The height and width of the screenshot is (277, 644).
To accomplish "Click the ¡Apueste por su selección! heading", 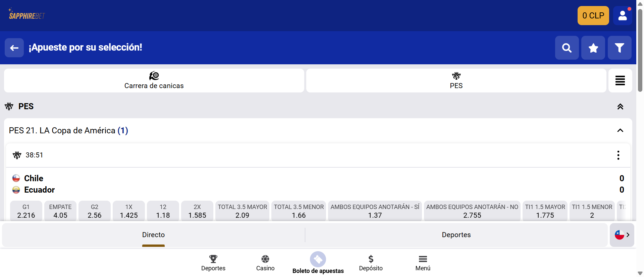I will (x=86, y=48).
